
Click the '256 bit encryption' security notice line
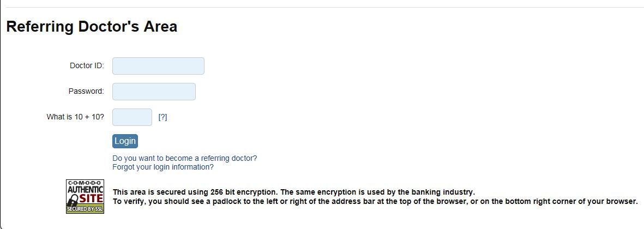293,192
